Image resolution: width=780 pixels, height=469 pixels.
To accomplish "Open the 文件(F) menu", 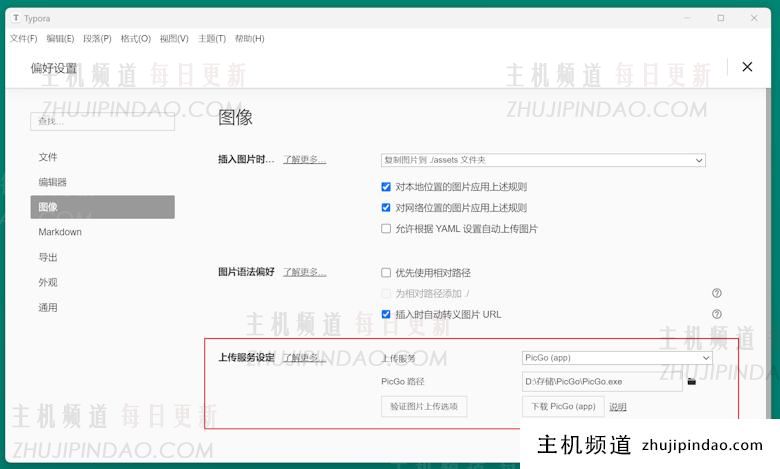I will (23, 38).
